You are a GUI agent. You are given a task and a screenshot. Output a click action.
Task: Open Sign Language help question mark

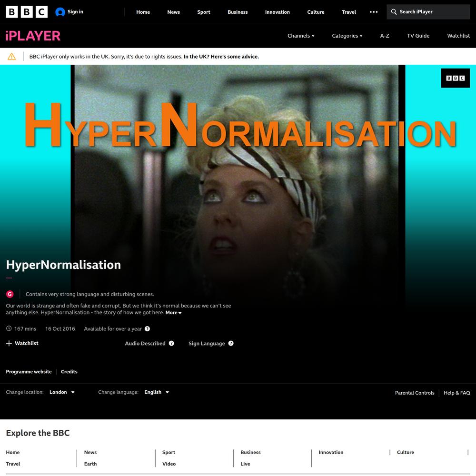[231, 343]
